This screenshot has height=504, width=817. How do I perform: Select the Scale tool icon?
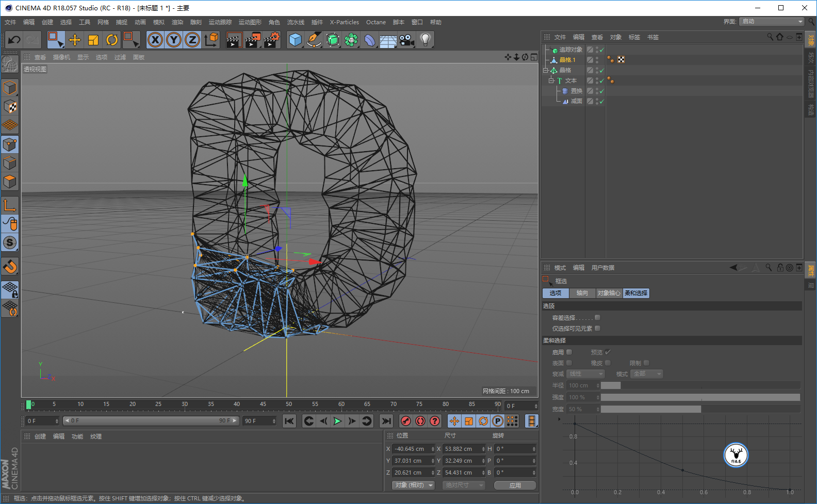tap(93, 40)
